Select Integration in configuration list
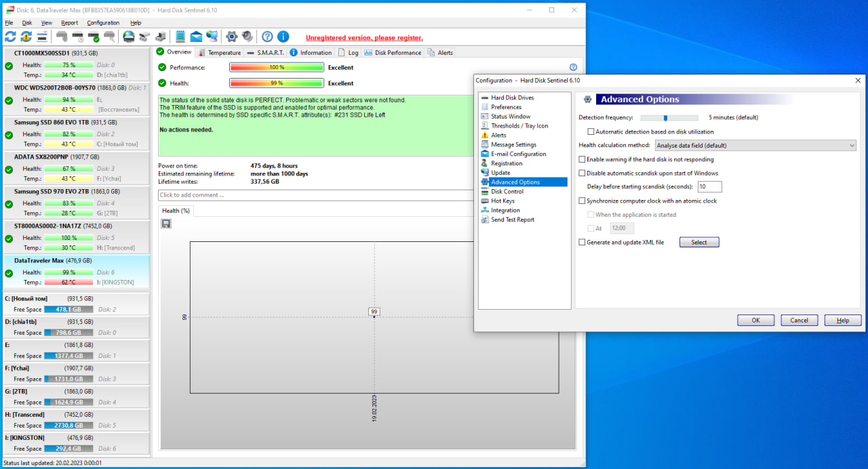Screen dimensions: 868x469 pyautogui.click(x=505, y=210)
